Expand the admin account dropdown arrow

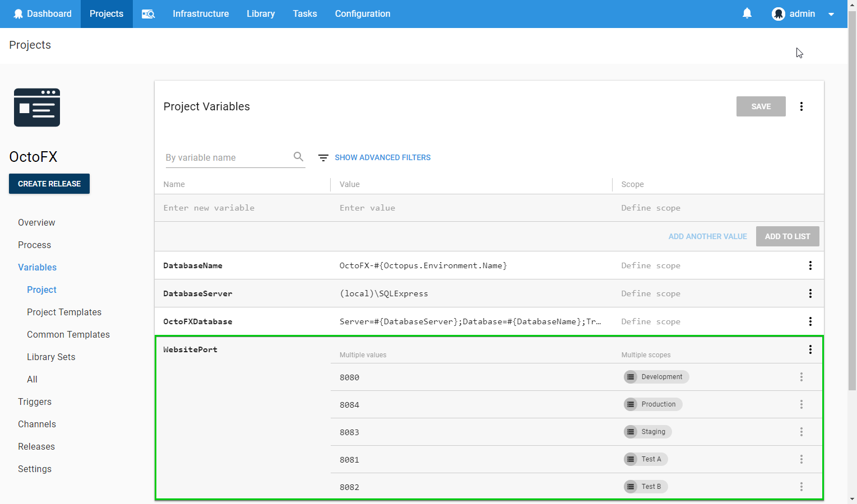(831, 13)
